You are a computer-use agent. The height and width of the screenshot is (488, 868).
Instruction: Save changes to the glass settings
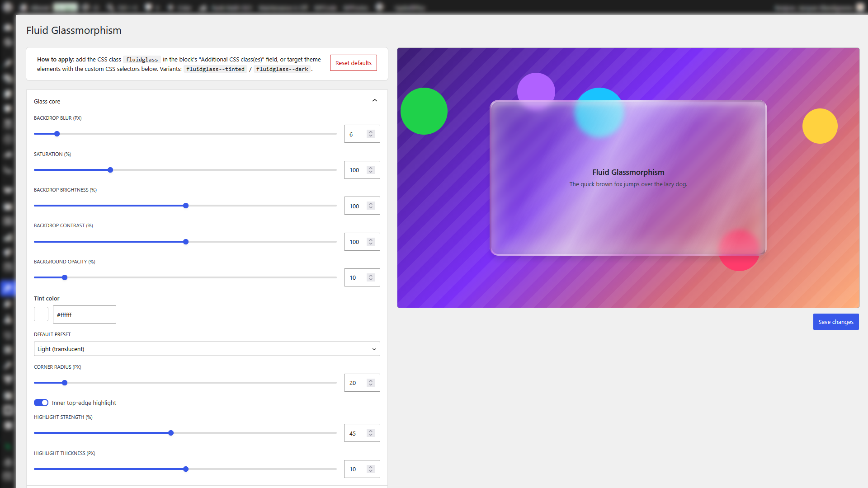pos(836,322)
